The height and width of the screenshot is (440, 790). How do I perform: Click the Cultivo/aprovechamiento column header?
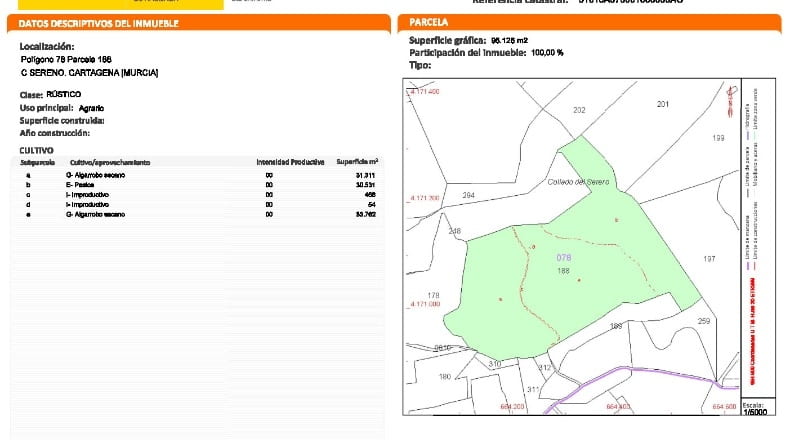tap(110, 162)
